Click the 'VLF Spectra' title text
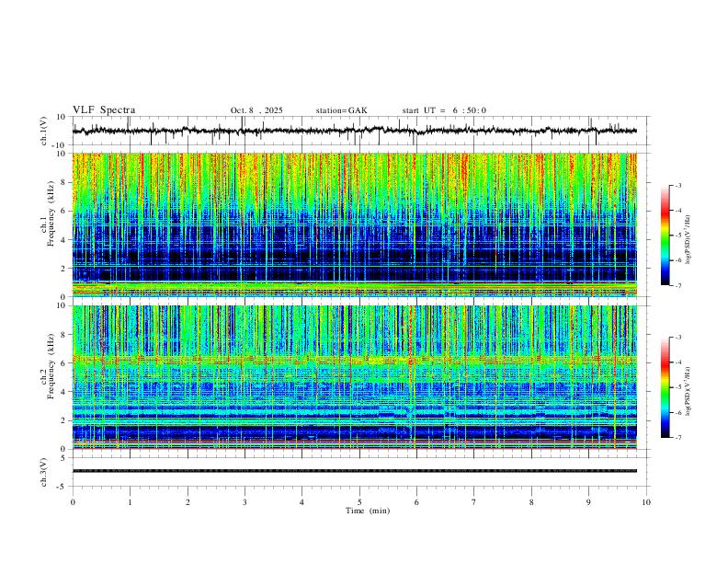Screen dimensions: 728x563 pyautogui.click(x=104, y=110)
